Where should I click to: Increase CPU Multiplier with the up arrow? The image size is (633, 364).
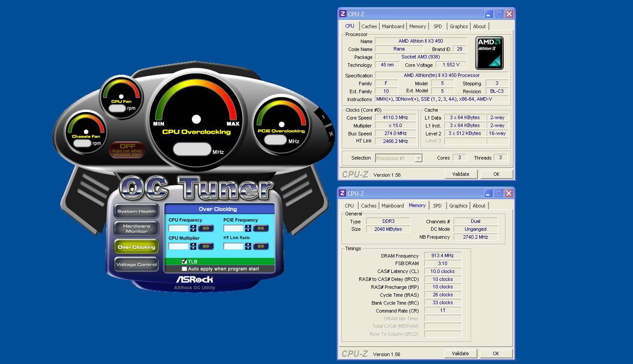tap(193, 244)
